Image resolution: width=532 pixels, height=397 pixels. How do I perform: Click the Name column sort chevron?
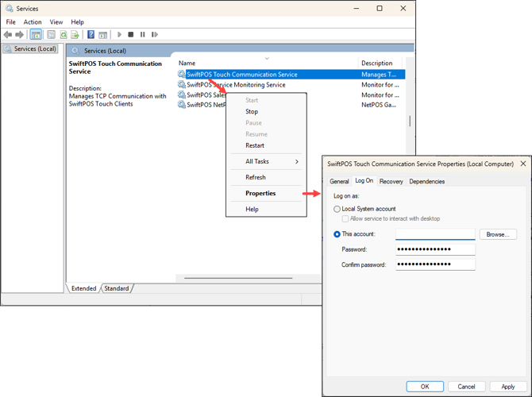[x=267, y=59]
